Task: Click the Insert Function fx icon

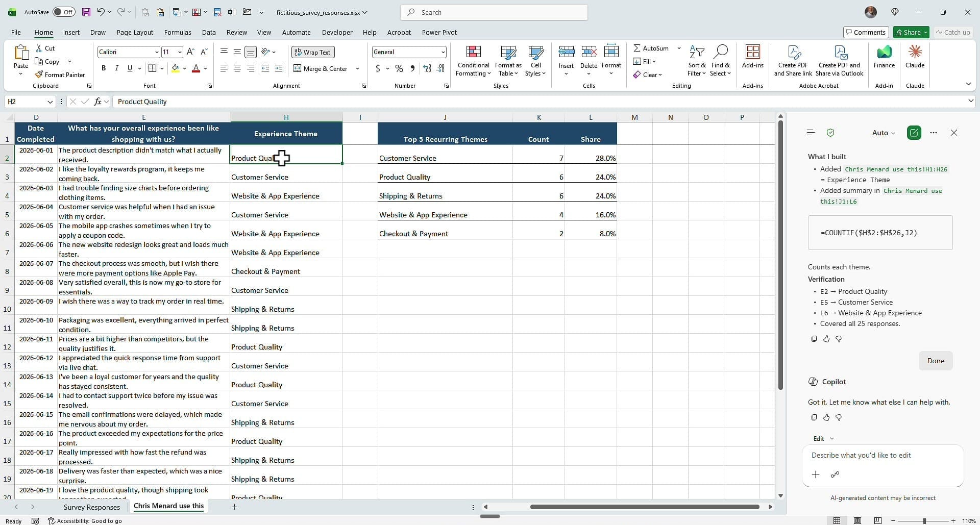Action: click(97, 102)
